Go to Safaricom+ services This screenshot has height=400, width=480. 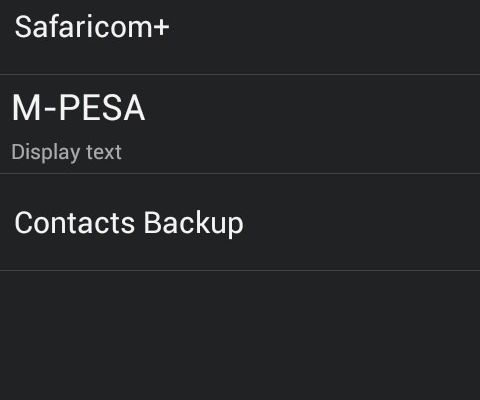click(240, 37)
